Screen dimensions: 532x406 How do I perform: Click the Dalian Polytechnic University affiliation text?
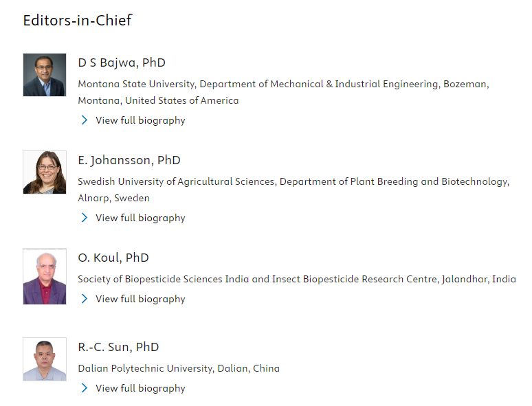coord(179,368)
